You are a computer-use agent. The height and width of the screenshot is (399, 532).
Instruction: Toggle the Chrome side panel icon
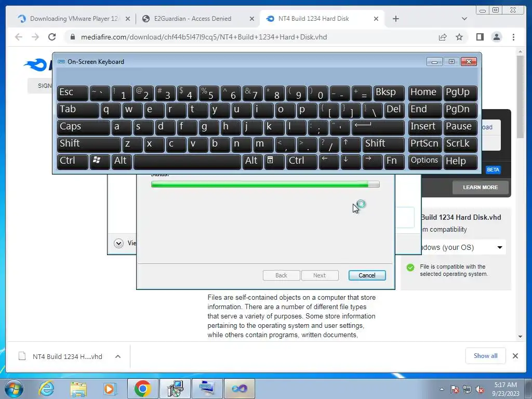480,37
